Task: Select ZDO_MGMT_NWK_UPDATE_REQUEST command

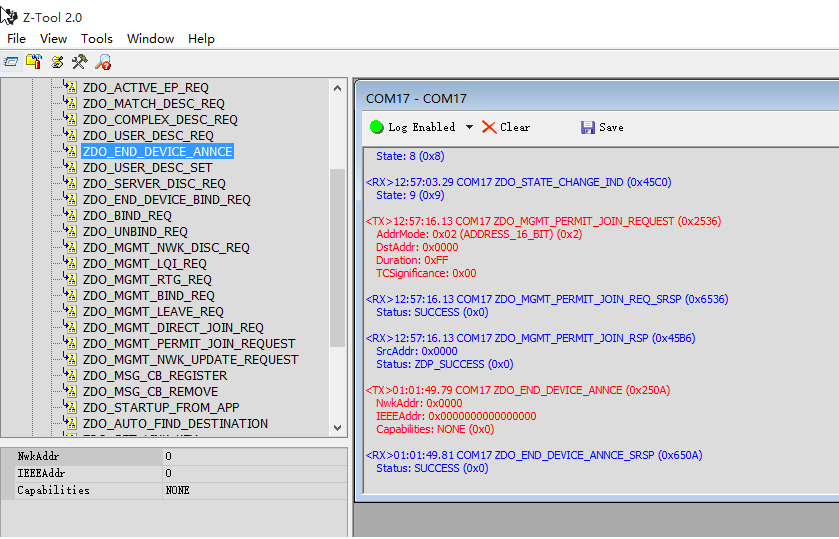Action: [190, 360]
